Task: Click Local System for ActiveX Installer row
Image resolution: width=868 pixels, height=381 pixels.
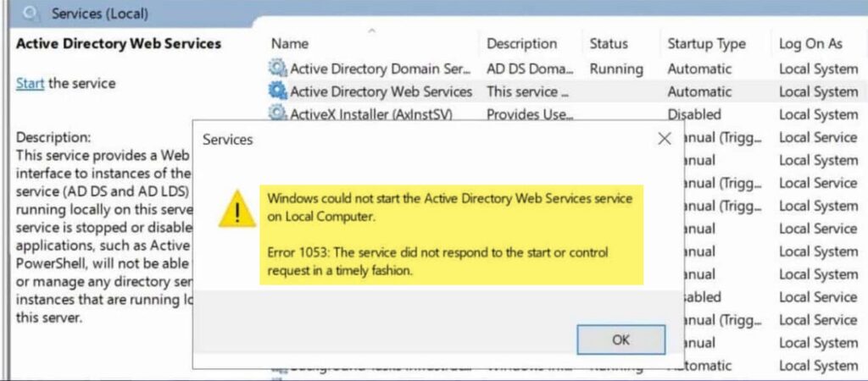Action: coord(819,114)
